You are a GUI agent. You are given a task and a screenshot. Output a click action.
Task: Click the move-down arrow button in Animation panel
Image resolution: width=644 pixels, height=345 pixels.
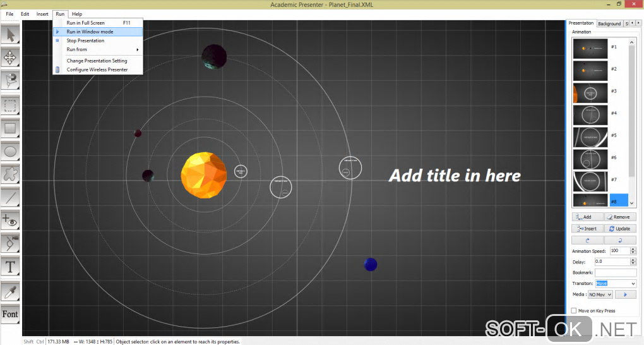pos(620,240)
